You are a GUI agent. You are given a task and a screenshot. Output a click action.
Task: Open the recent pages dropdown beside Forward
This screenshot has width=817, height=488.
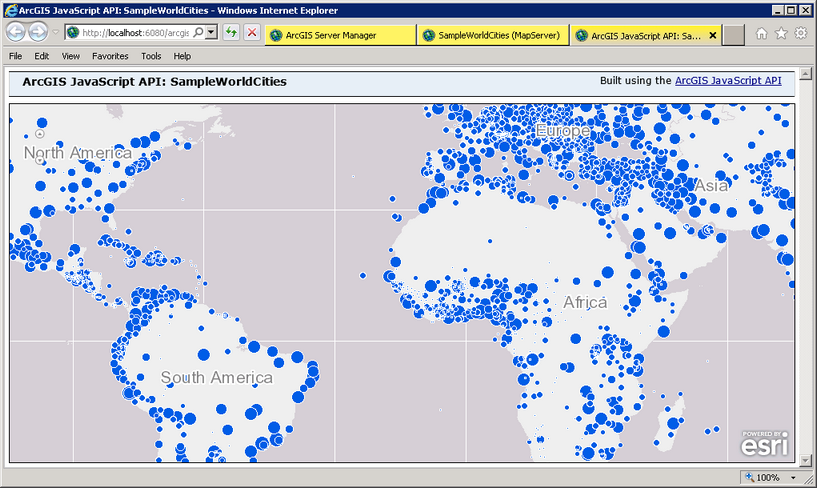tap(55, 32)
